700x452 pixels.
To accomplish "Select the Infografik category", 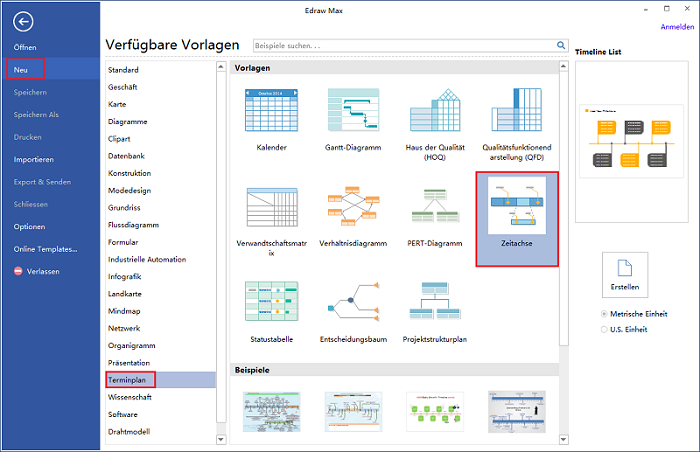I will click(x=125, y=277).
